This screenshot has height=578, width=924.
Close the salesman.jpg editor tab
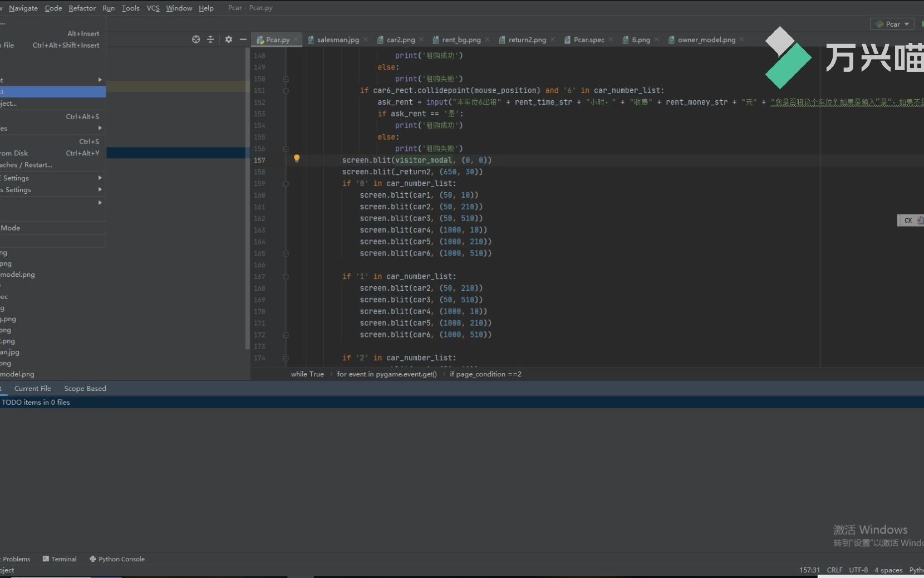pyautogui.click(x=365, y=40)
